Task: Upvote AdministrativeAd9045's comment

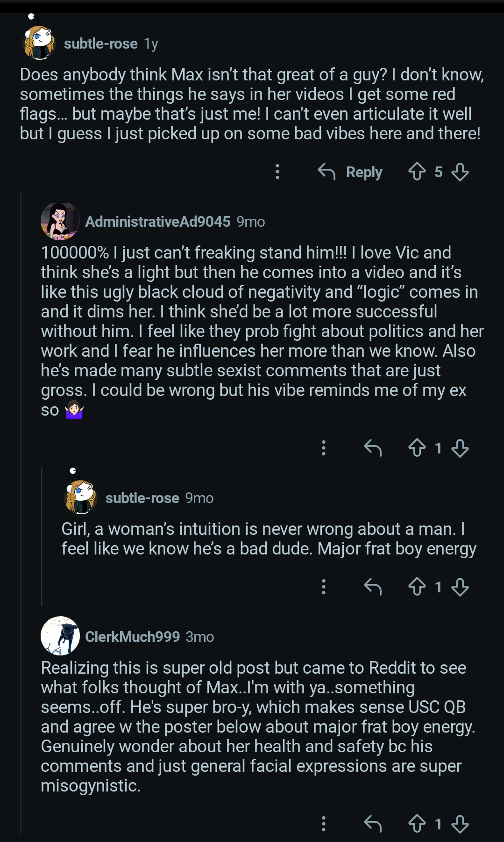Action: (x=417, y=448)
